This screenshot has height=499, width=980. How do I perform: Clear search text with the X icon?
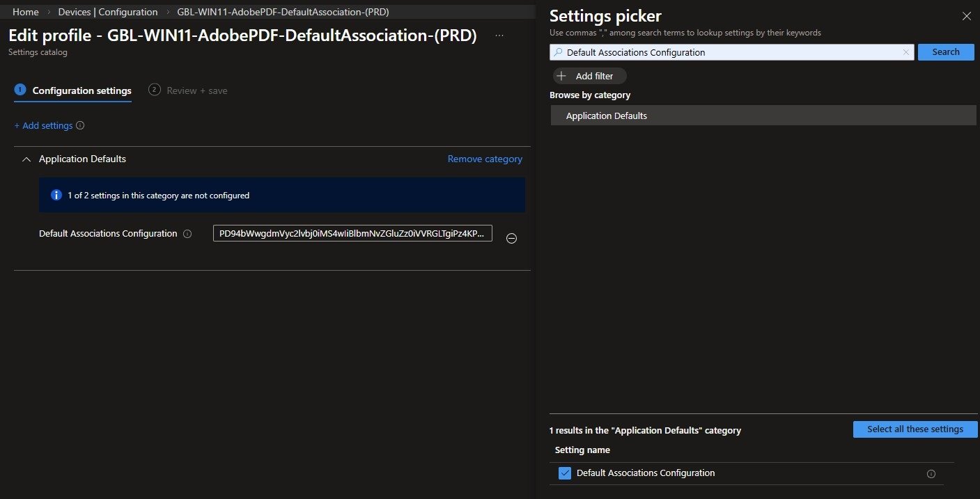[905, 52]
